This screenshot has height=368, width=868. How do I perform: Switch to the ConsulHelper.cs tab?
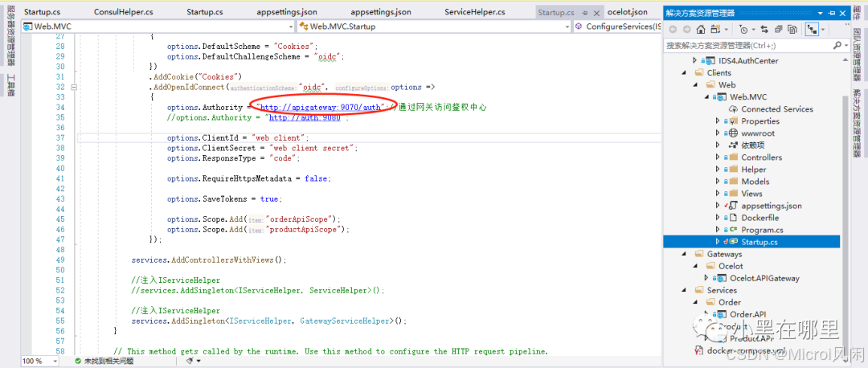point(124,11)
